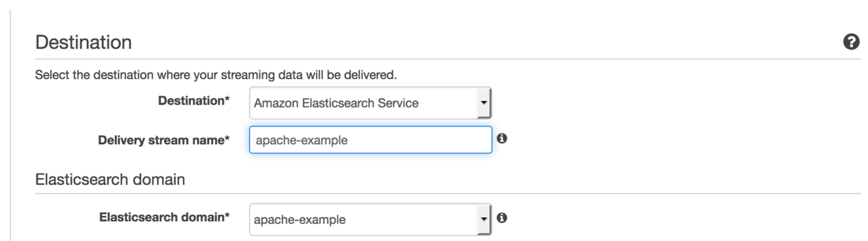Click the arrow on the Elasticsearch domain selector
The height and width of the screenshot is (241, 868).
tap(484, 219)
